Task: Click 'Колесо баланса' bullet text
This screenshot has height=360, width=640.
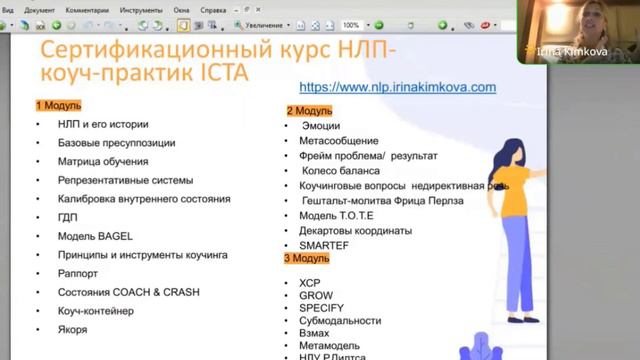Action: 341,171
